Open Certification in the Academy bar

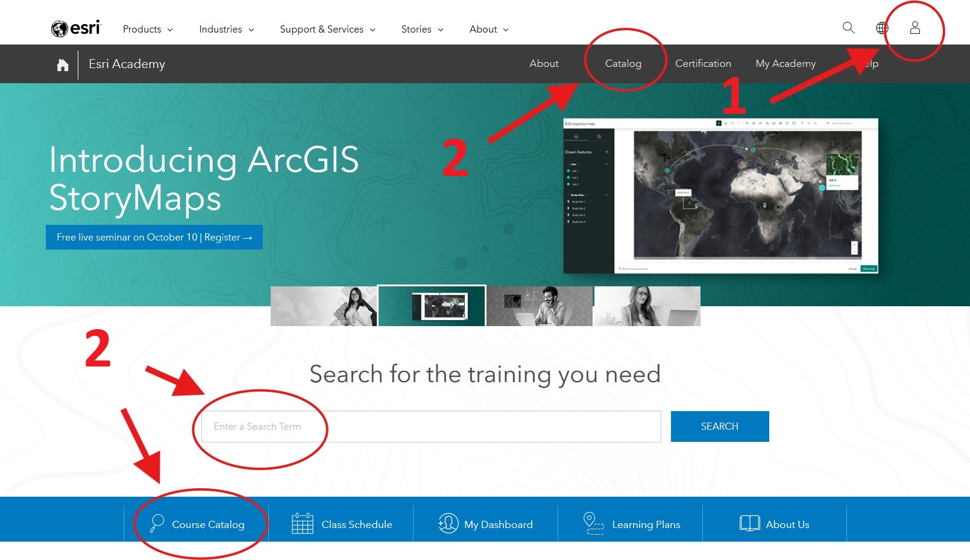point(703,63)
